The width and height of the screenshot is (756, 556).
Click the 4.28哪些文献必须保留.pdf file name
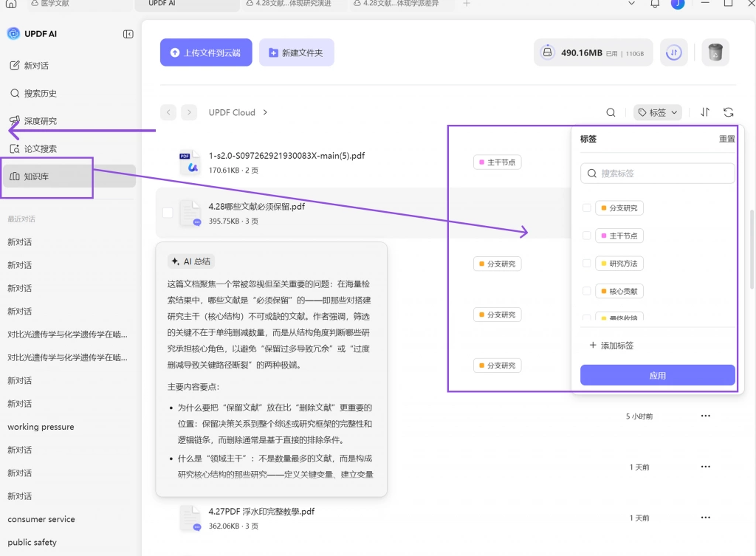pos(256,207)
